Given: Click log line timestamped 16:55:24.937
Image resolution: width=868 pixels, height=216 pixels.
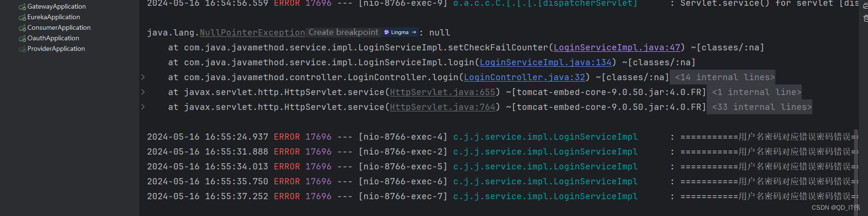Looking at the screenshot, I should (x=503, y=137).
